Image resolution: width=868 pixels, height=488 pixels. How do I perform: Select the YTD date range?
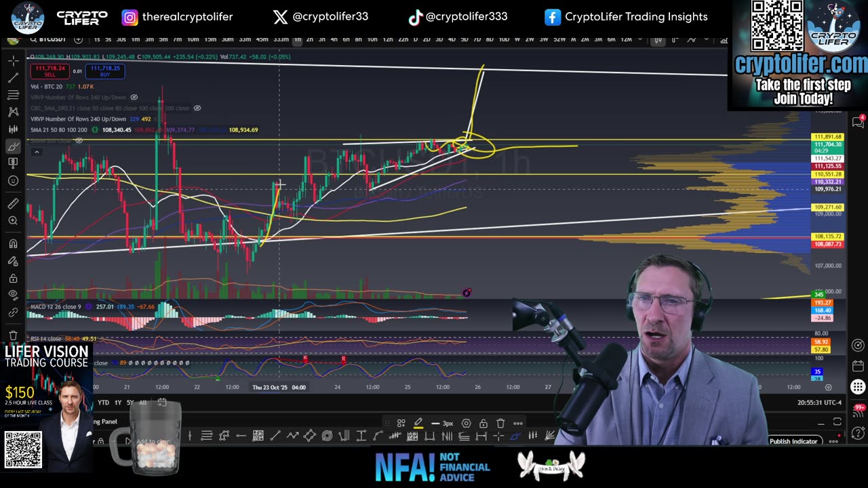pos(103,403)
